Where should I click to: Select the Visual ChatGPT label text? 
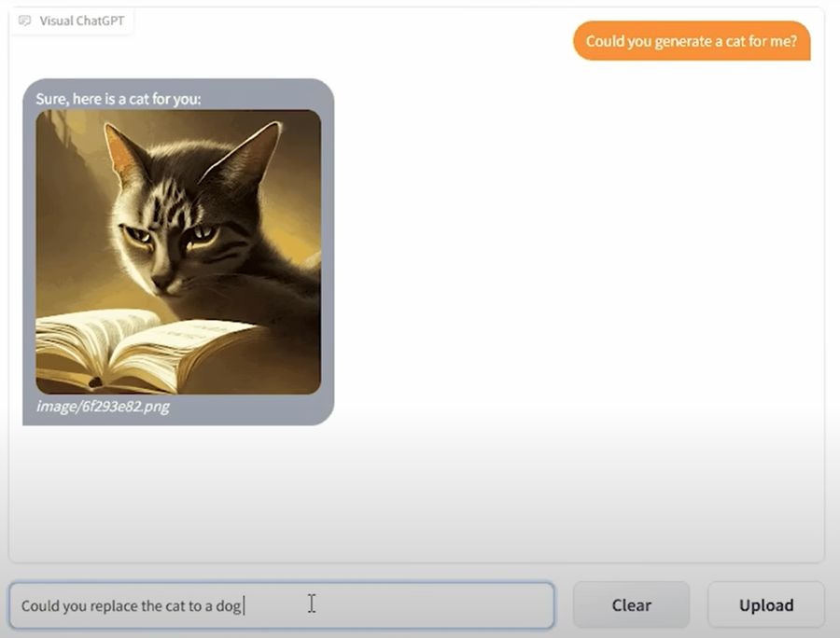81,21
